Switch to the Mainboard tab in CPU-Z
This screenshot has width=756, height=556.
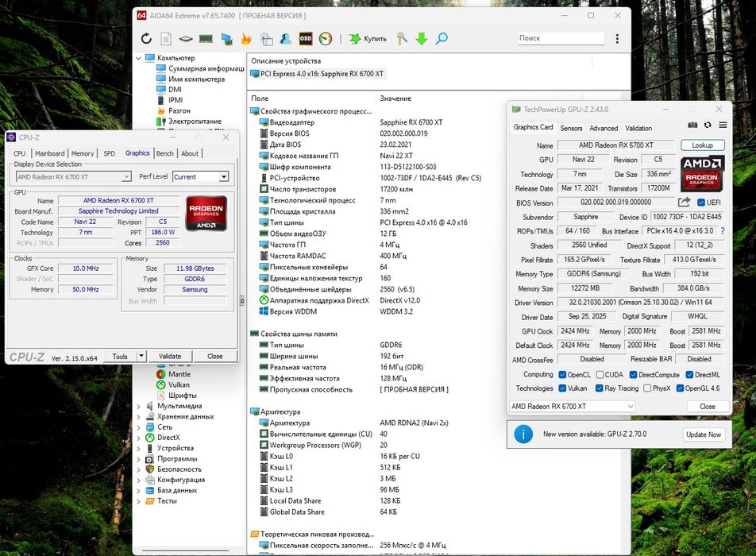pyautogui.click(x=50, y=153)
